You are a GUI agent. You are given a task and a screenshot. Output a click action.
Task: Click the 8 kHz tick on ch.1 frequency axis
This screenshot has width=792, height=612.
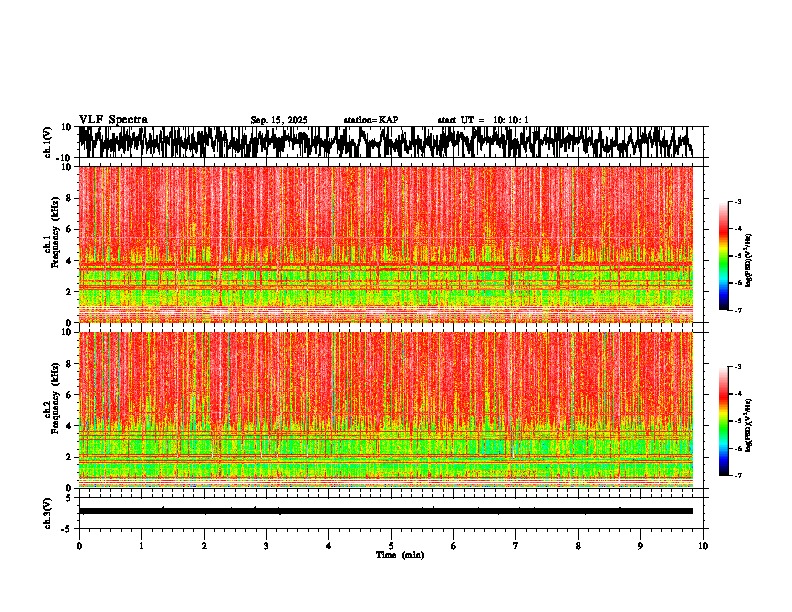71,198
